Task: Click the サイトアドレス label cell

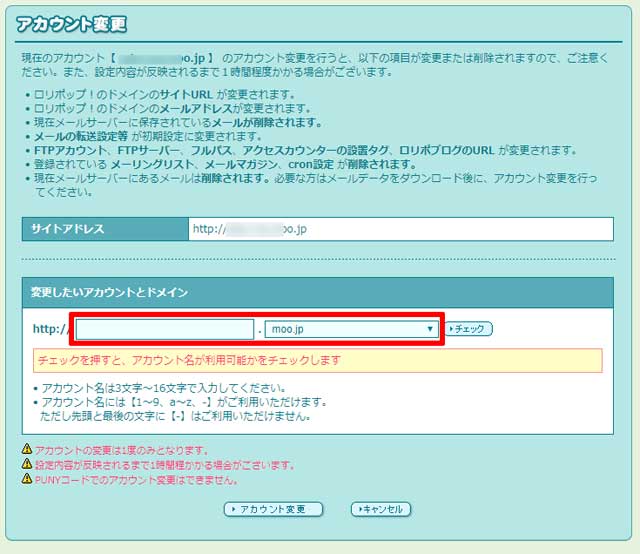Action: [104, 229]
